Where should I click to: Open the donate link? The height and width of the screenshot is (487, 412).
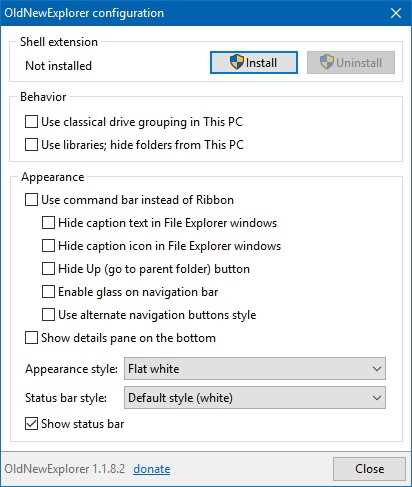(152, 469)
